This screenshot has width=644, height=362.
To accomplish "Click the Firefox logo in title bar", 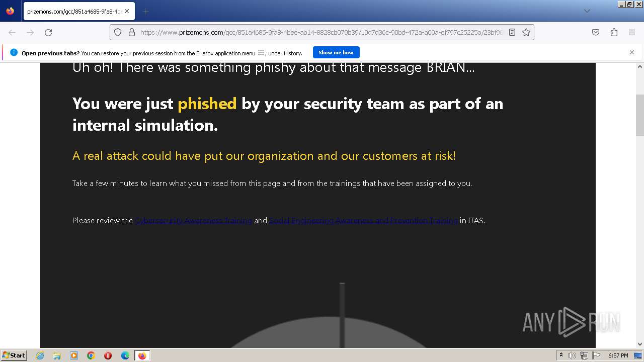I will click(10, 11).
